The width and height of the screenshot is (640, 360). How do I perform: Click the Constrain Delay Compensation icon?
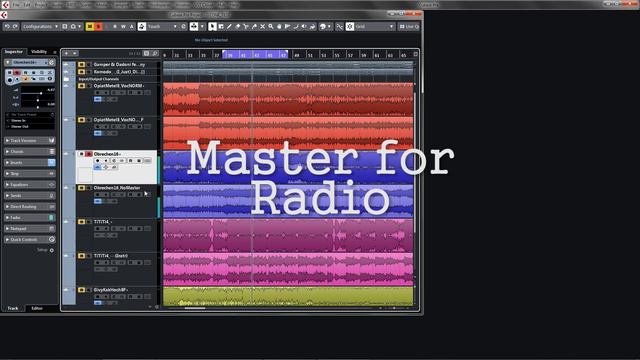pyautogui.click(x=73, y=27)
